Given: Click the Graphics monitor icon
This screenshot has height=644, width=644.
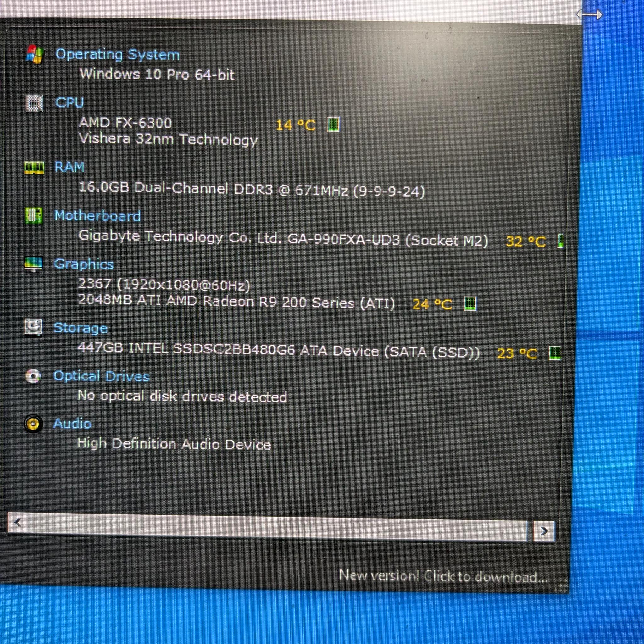Looking at the screenshot, I should tap(33, 264).
